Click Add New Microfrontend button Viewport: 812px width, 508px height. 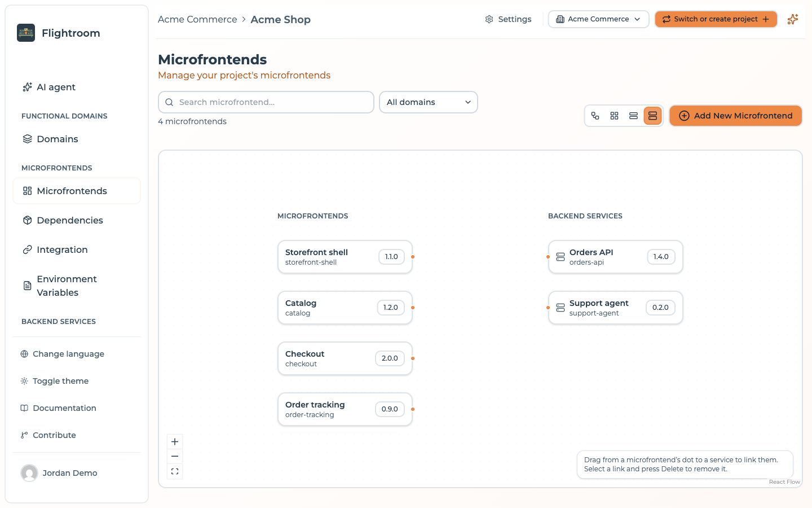(x=736, y=116)
